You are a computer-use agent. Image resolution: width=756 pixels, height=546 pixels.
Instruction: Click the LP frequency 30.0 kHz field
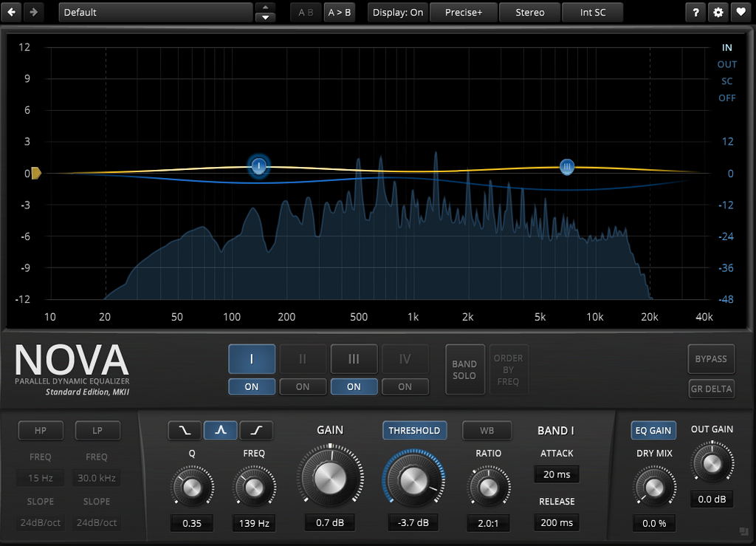tap(97, 478)
